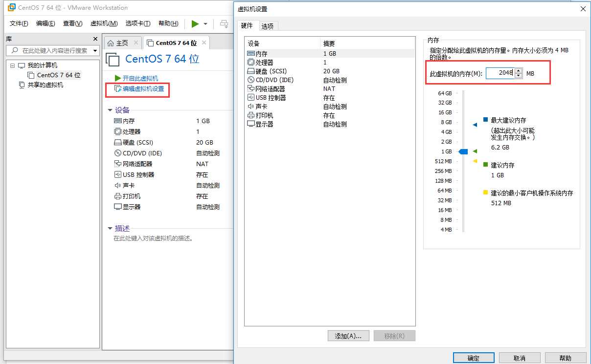
Task: Open the 文件(F) menu
Action: tap(19, 23)
